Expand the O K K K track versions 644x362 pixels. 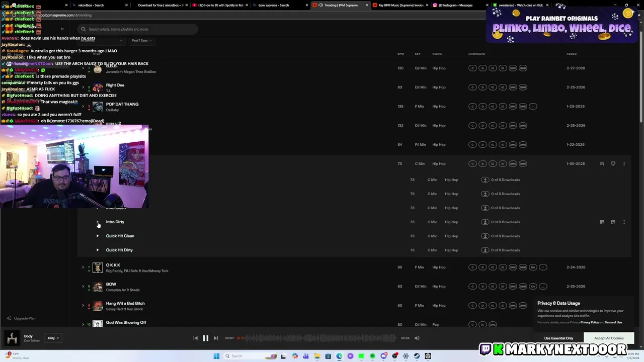[x=83, y=267]
